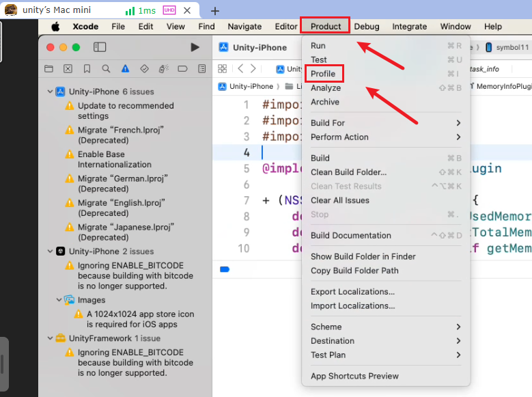Screen dimensions: 532x397
Task: Select Show Build Folder in Finder
Action: coord(386,256)
